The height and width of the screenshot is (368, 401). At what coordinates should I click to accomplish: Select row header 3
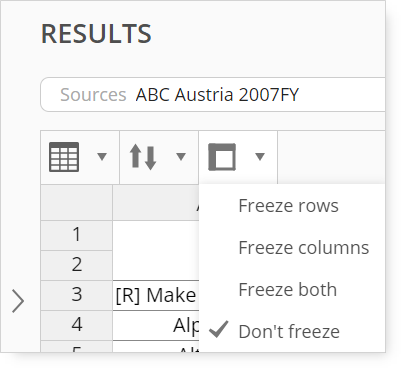(x=77, y=295)
